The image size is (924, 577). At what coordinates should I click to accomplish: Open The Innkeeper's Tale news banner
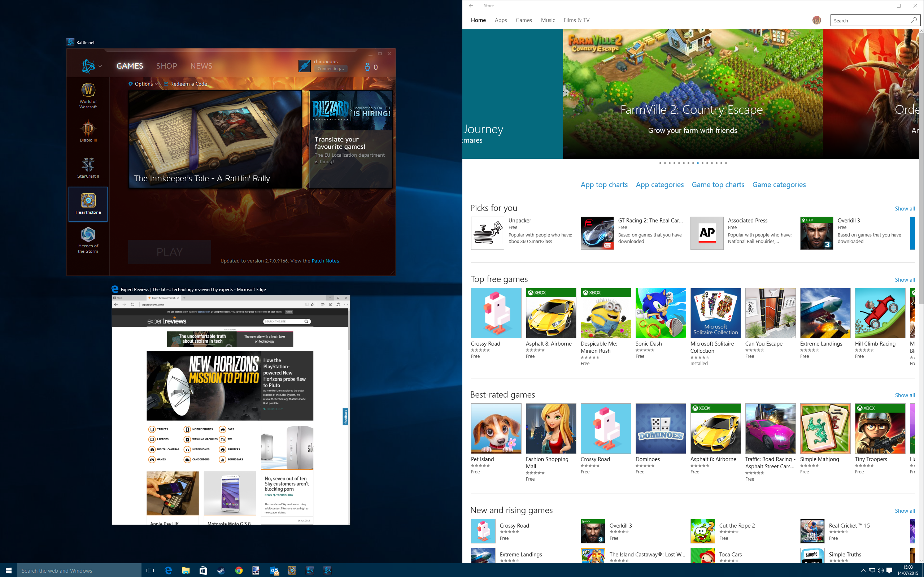coord(215,139)
